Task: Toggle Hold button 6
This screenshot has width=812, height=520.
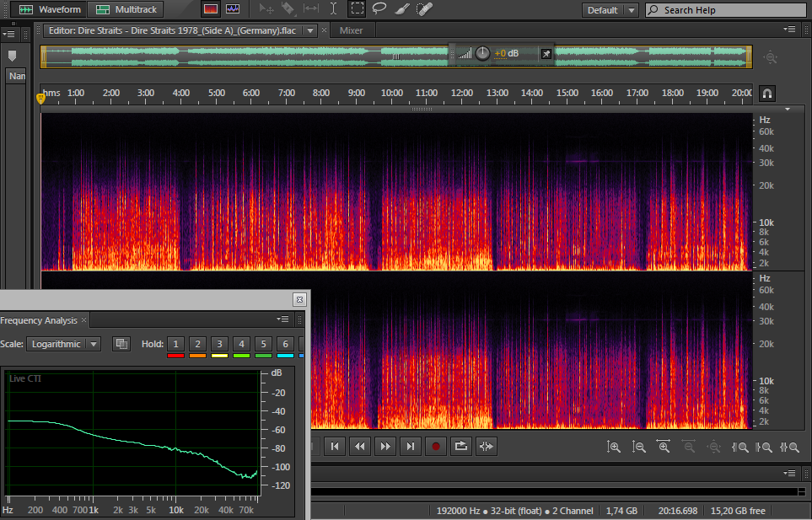Action: 285,344
